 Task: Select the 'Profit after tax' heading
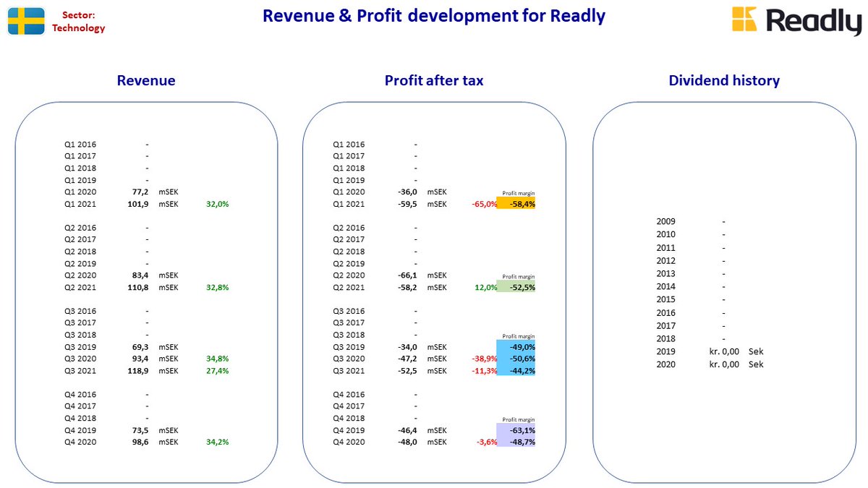coord(434,80)
